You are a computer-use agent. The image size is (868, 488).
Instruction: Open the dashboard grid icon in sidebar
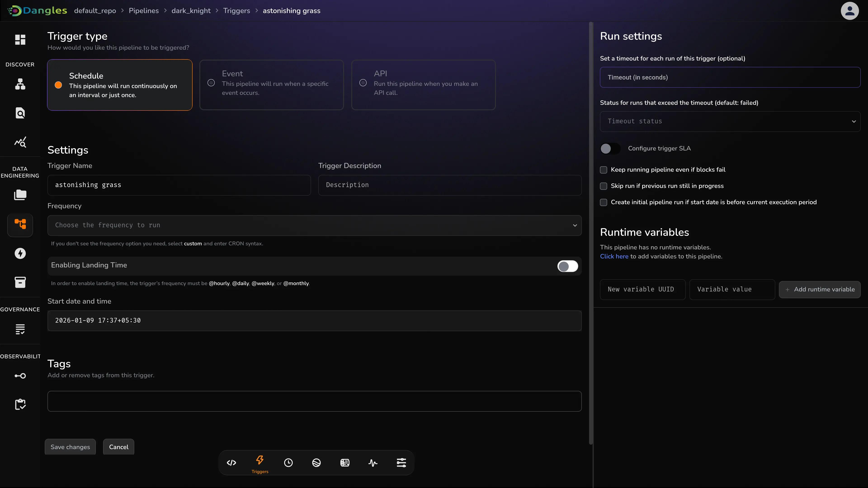tap(20, 40)
